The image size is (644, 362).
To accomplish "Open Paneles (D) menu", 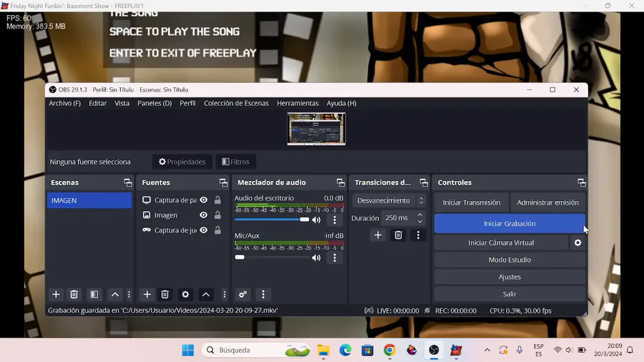I will coord(155,104).
